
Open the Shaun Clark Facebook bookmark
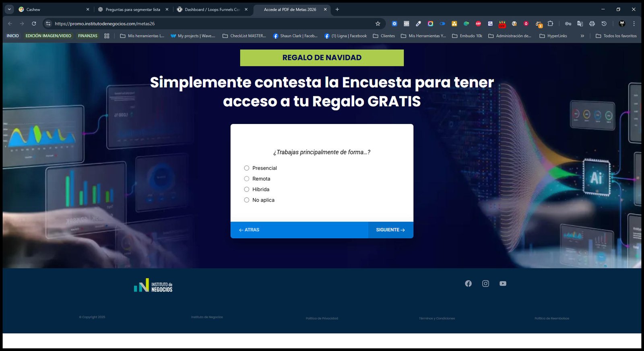(295, 36)
